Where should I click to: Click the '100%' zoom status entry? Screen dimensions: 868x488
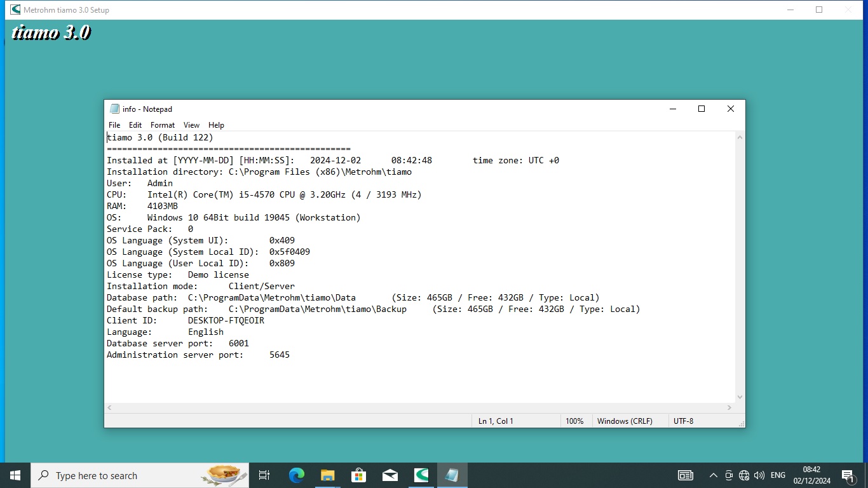pos(574,421)
